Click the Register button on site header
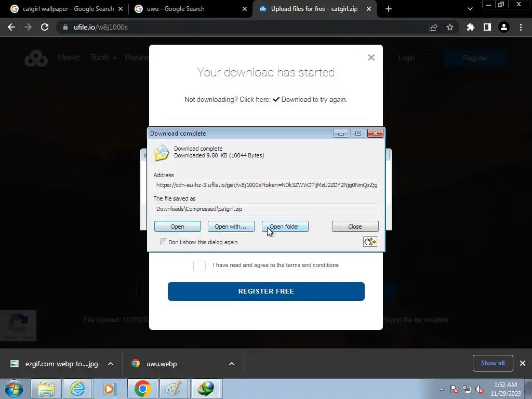 click(475, 58)
